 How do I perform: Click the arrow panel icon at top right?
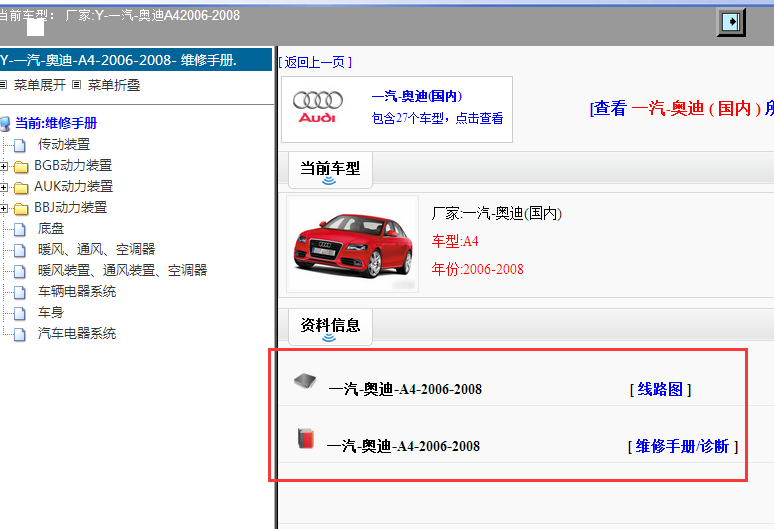click(731, 22)
